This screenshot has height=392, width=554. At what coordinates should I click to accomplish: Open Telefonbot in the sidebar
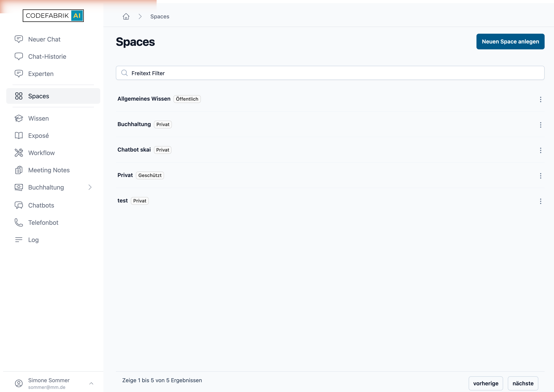(53, 223)
